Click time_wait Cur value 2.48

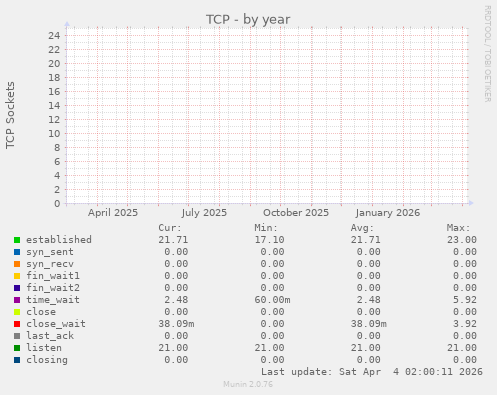[x=176, y=300]
